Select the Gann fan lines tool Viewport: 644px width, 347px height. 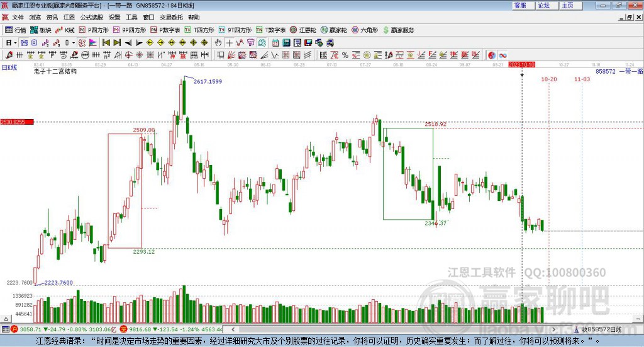[x=231, y=55]
